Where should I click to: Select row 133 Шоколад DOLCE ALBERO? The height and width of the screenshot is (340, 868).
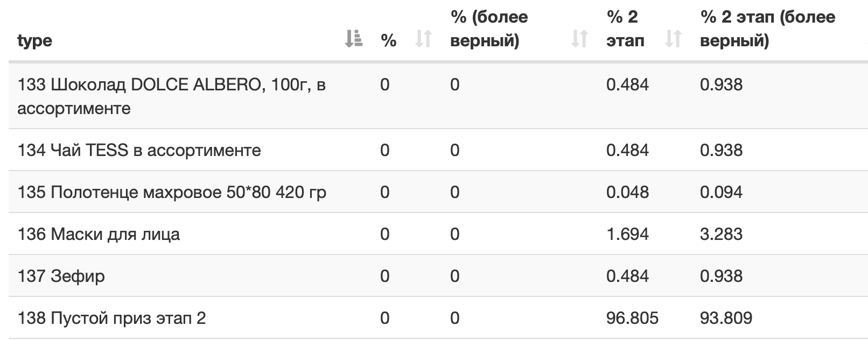click(438, 96)
